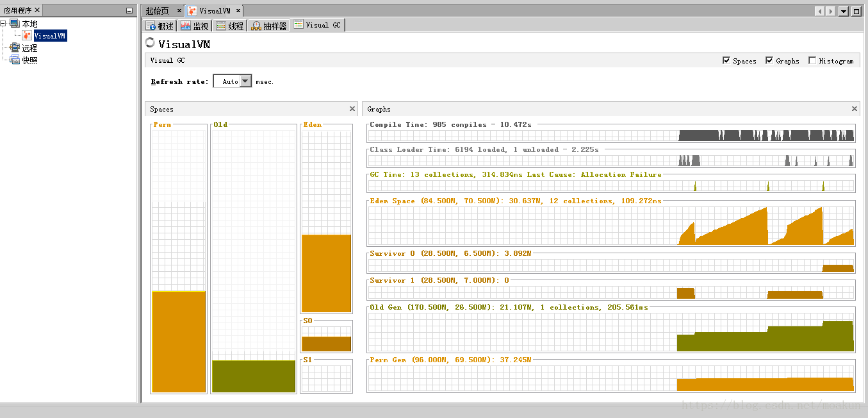The image size is (868, 418).
Task: Uncheck the Spaces checkbox
Action: pos(726,60)
